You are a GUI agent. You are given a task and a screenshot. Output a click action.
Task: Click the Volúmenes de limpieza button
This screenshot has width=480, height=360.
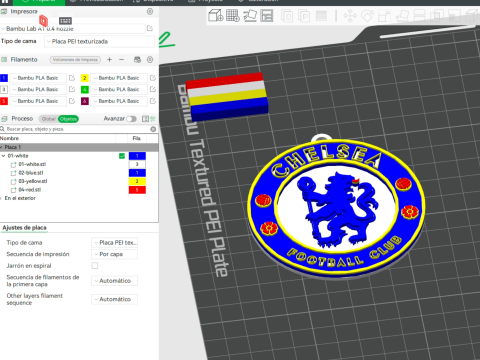(x=75, y=60)
